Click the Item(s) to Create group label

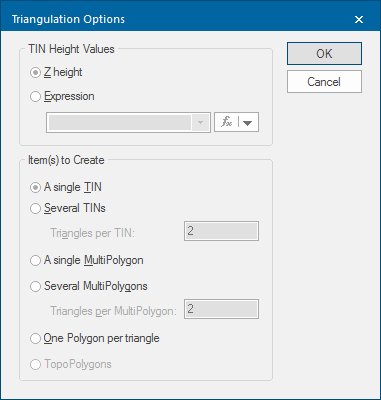coord(66,160)
